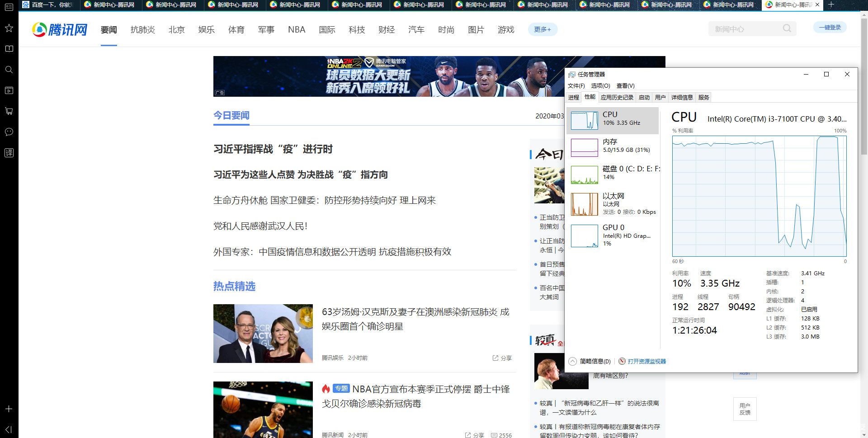Go to 国际 section

[327, 29]
